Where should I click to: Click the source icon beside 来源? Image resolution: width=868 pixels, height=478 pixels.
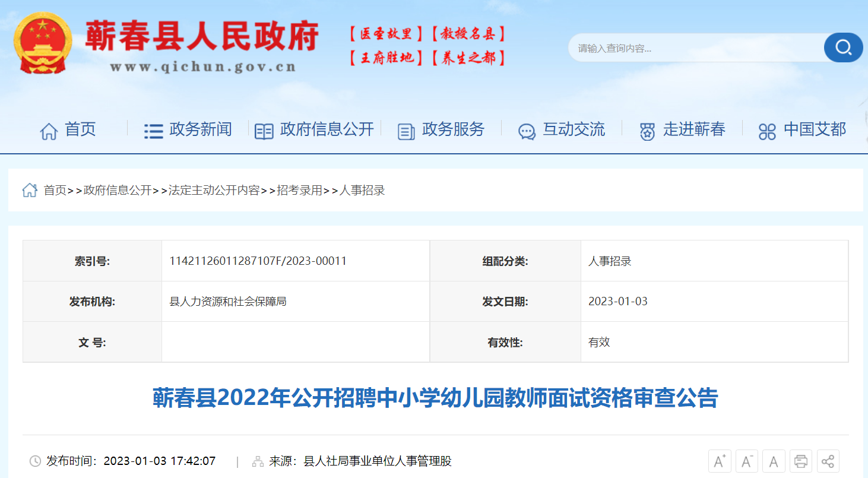(x=258, y=461)
